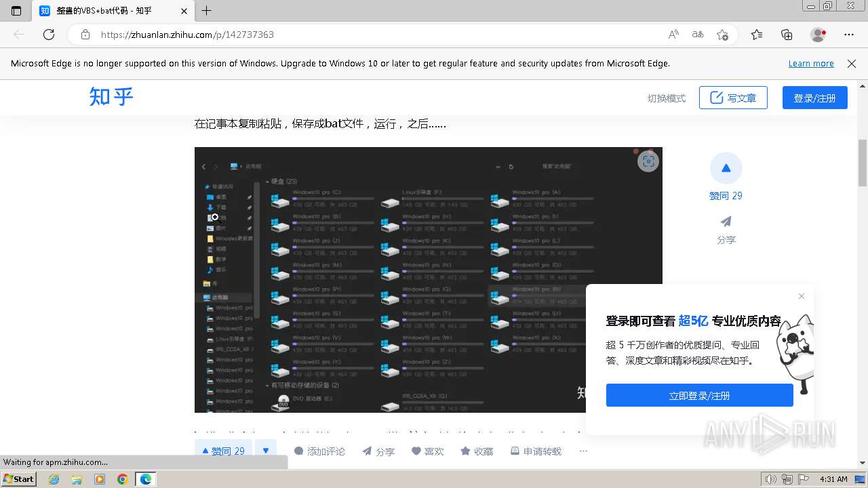This screenshot has width=868, height=488.
Task: Open more actions ellipsis in bottom bar
Action: click(583, 451)
